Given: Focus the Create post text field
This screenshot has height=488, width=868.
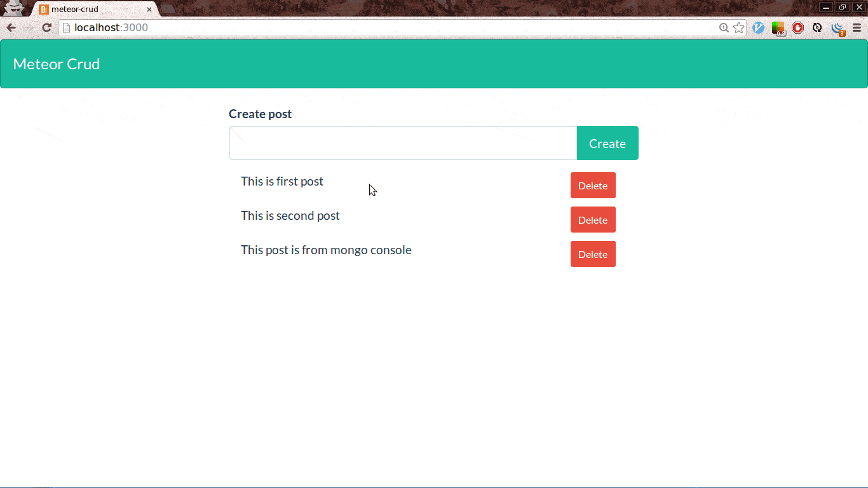Looking at the screenshot, I should pyautogui.click(x=403, y=143).
